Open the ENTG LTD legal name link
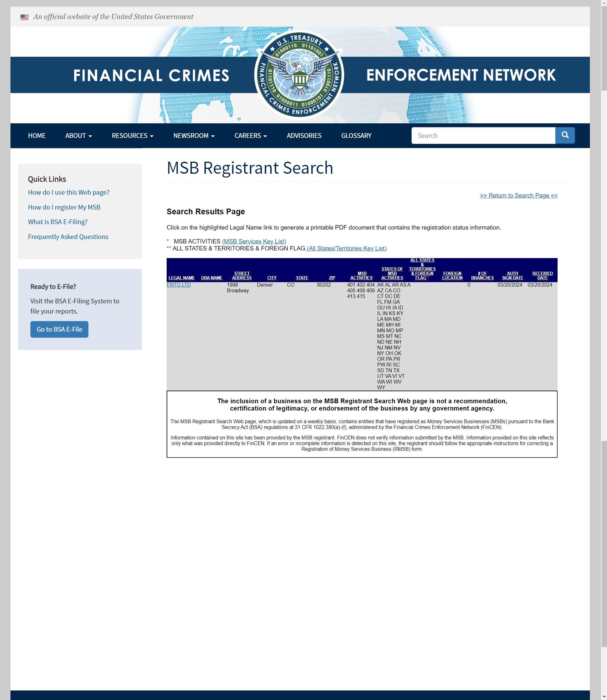This screenshot has width=607, height=700. point(178,285)
